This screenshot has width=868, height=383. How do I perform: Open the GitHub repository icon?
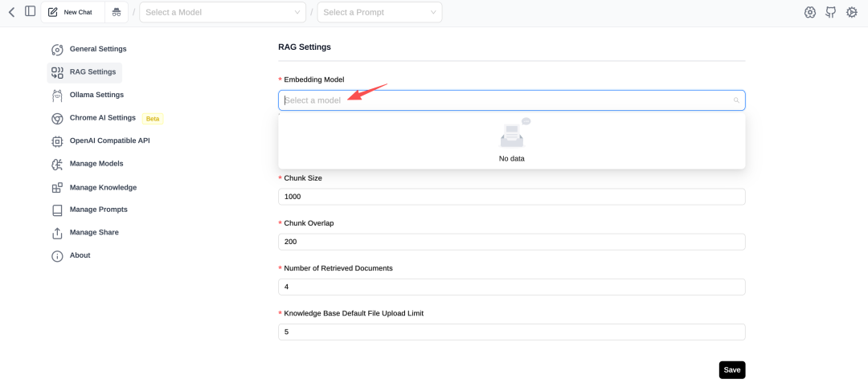831,12
